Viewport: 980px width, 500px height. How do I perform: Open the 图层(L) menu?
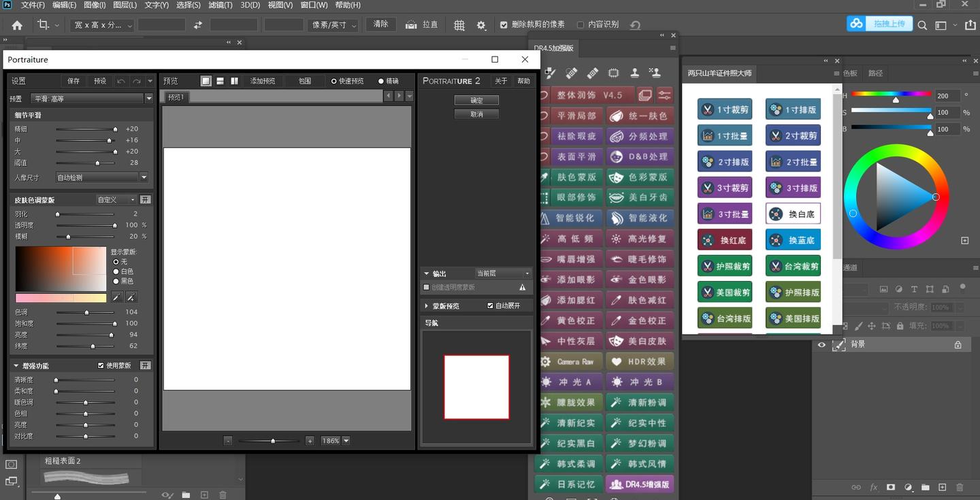pyautogui.click(x=125, y=5)
